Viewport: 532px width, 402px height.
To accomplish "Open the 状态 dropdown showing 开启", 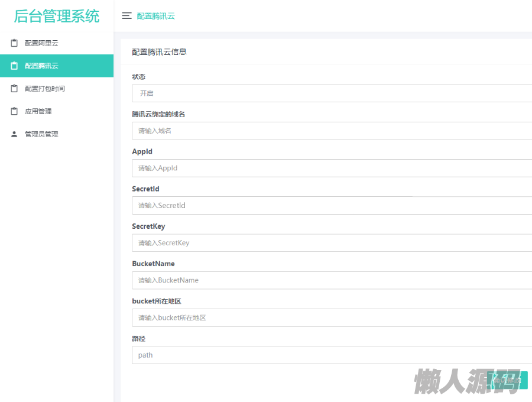I will 331,93.
